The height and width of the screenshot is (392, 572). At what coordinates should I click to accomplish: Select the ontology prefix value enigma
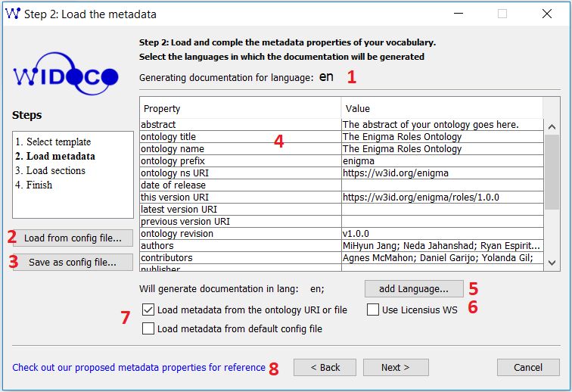[442, 160]
